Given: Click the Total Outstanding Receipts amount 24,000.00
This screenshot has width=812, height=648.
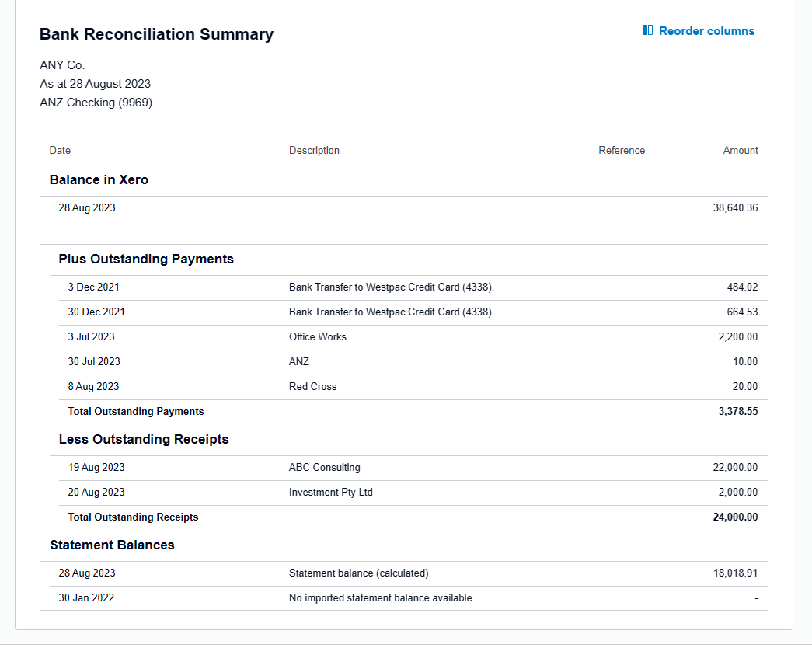Looking at the screenshot, I should pos(735,517).
